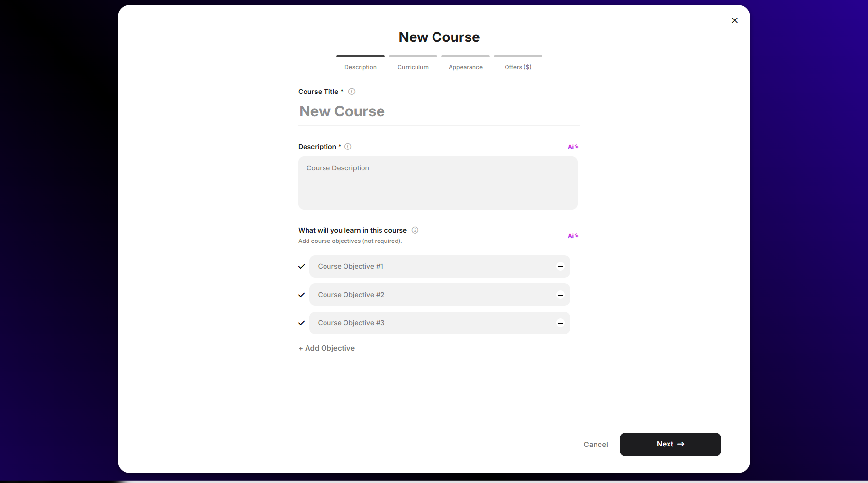Click the 'New Course' dialog heading
The image size is (868, 483).
coord(439,37)
